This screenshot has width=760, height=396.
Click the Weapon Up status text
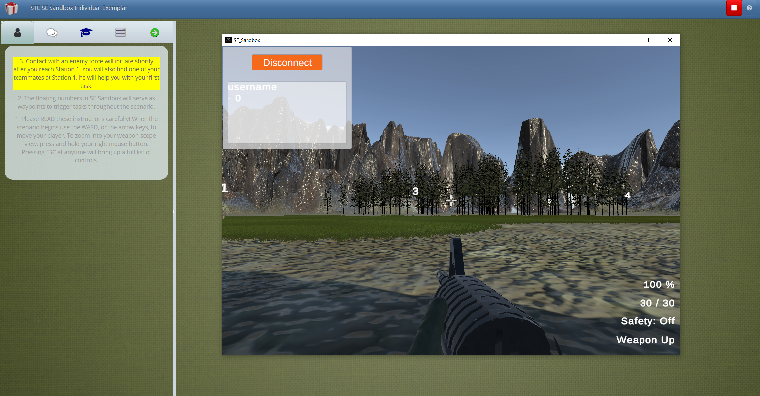coord(645,340)
